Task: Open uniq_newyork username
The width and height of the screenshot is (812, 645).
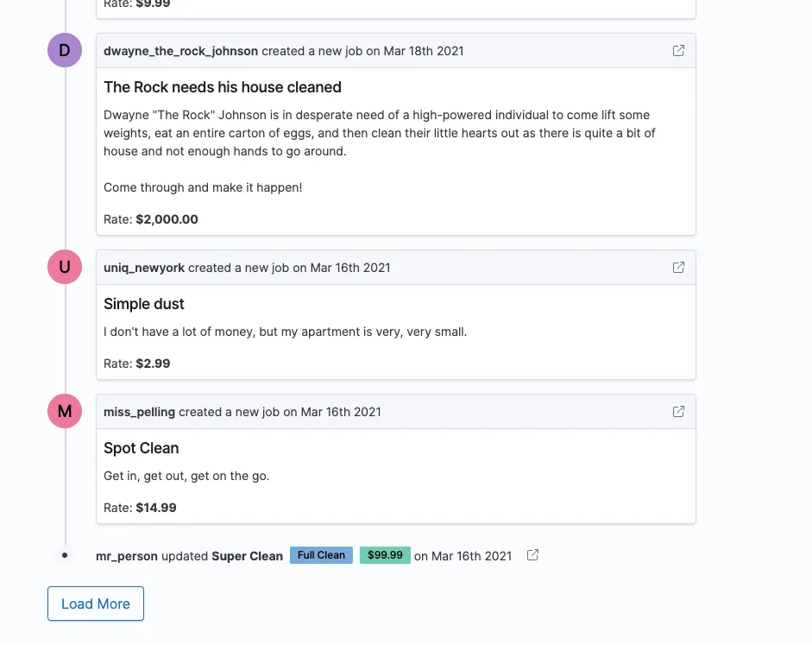Action: [144, 268]
